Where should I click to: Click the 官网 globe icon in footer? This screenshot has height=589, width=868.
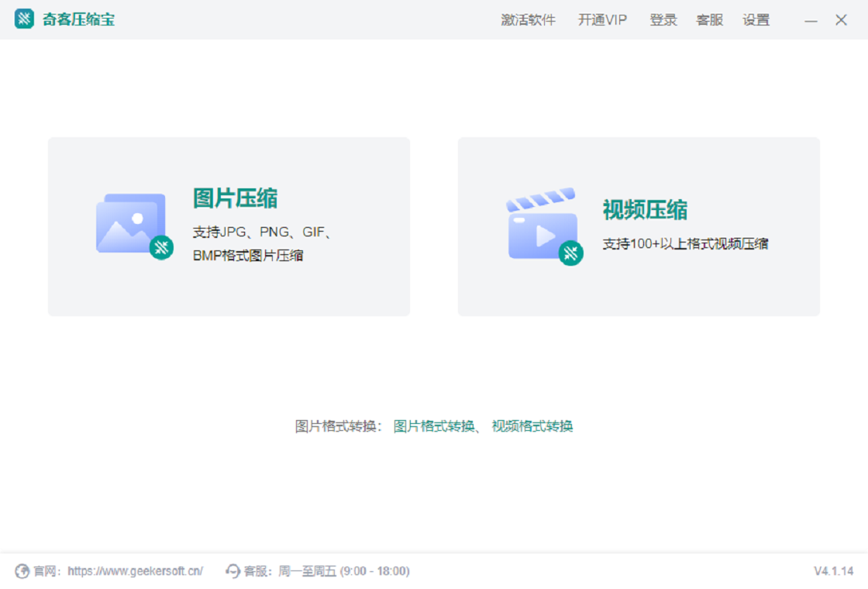tap(22, 571)
